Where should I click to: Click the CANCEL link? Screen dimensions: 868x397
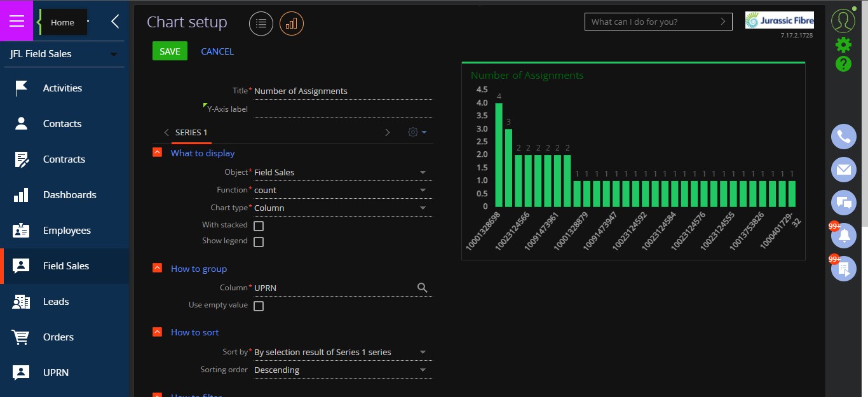tap(217, 51)
